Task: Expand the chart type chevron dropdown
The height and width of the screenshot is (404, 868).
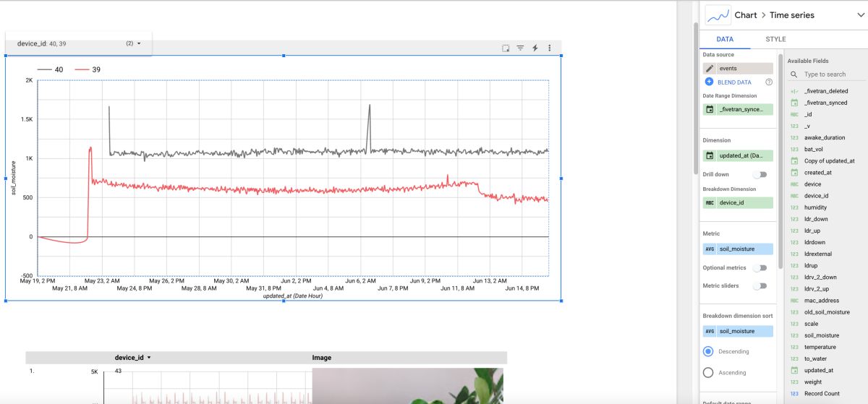Action: 860,15
